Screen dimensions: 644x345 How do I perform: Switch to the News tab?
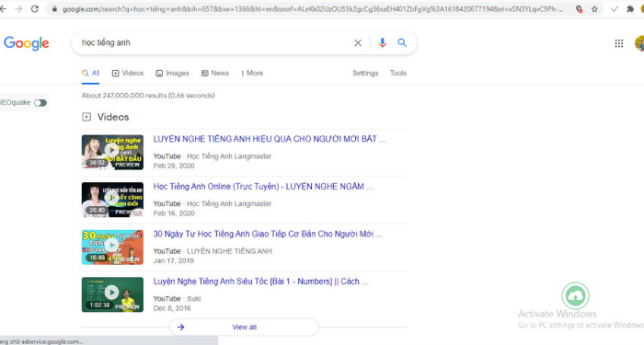coord(214,73)
